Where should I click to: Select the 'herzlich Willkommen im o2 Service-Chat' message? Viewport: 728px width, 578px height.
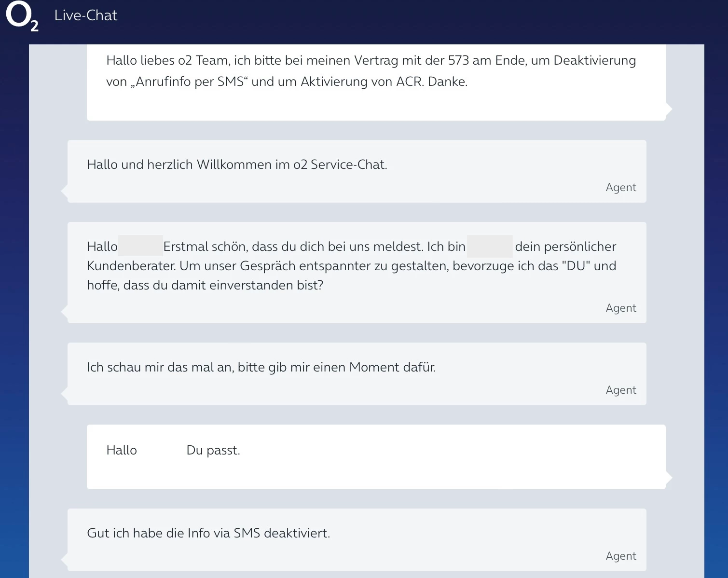(237, 165)
